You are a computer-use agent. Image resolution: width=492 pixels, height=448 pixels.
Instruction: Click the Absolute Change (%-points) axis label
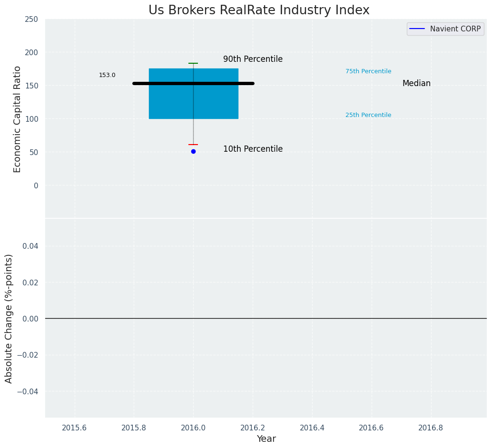pyautogui.click(x=9, y=319)
